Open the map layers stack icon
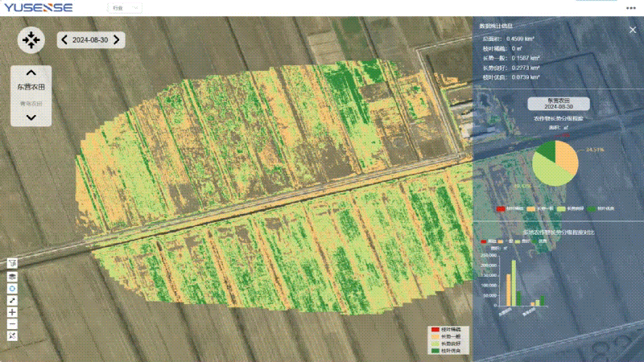The height and width of the screenshot is (362, 644). pos(12,275)
